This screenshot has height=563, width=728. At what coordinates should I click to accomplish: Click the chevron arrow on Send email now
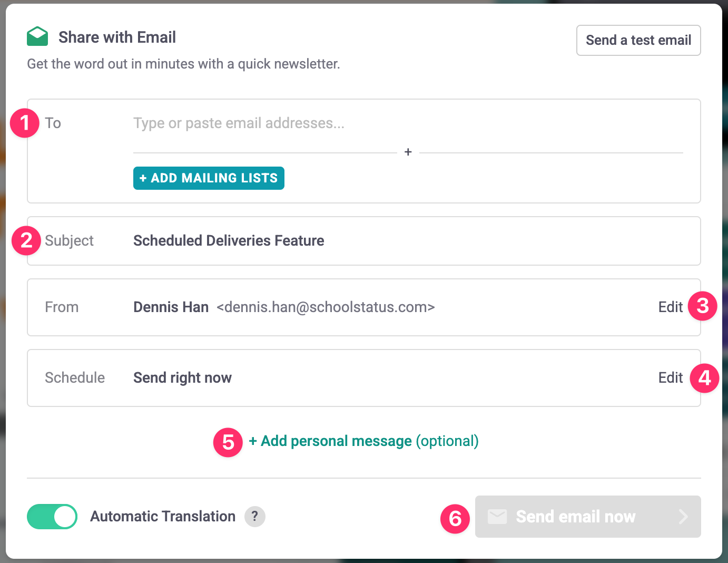point(683,517)
